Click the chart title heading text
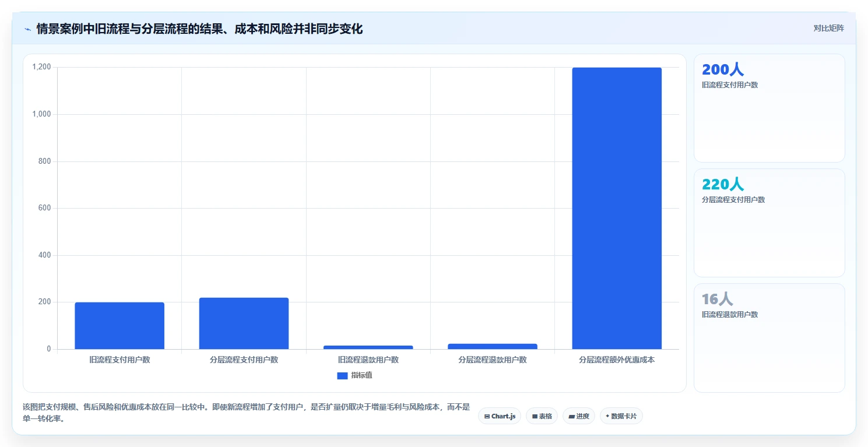The image size is (868, 447). point(199,29)
